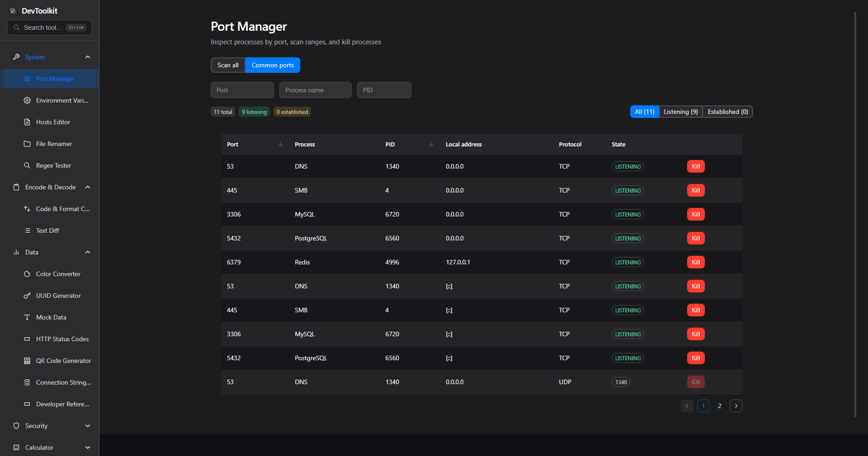Expand the Security section chevron
This screenshot has width=868, height=456.
coord(88,426)
